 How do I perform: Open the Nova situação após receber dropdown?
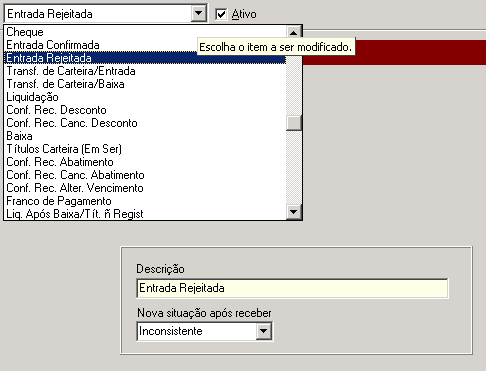point(263,331)
